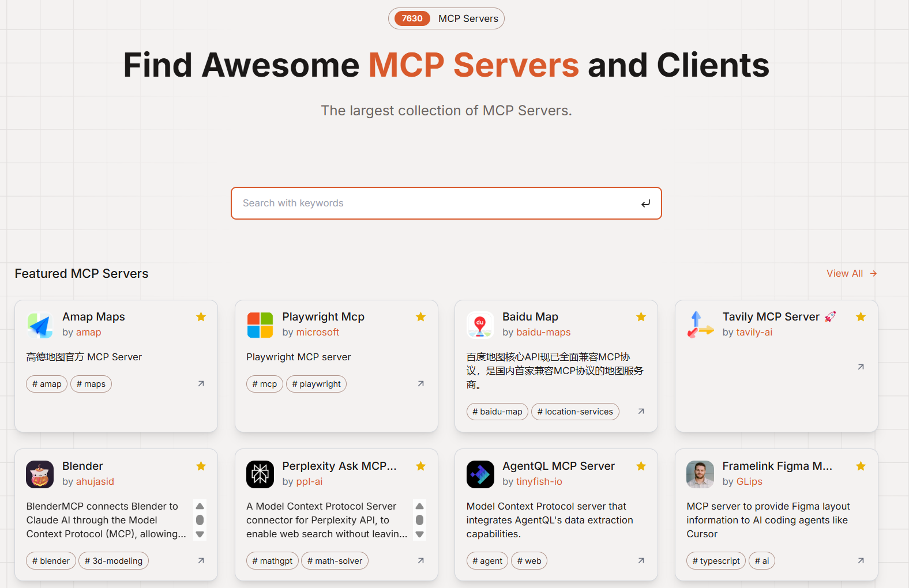Click the Tavily MCP Server arrows logo
909x588 pixels.
coord(700,325)
